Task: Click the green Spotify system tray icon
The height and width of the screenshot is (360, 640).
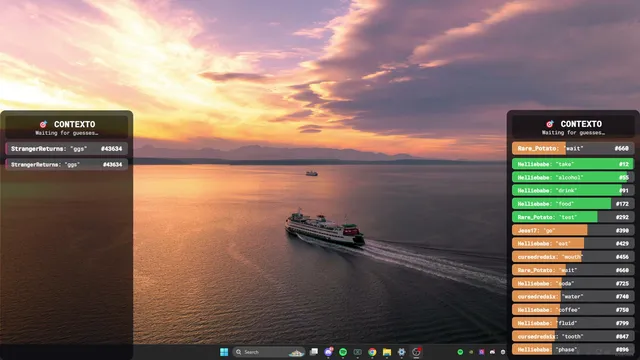Action: point(460,352)
